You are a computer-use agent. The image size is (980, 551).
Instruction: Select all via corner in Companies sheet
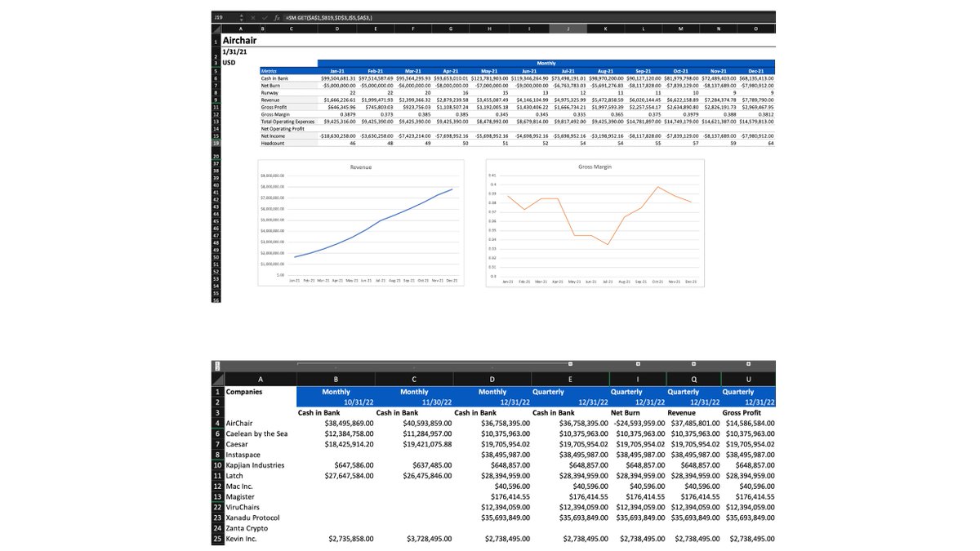pyautogui.click(x=218, y=379)
